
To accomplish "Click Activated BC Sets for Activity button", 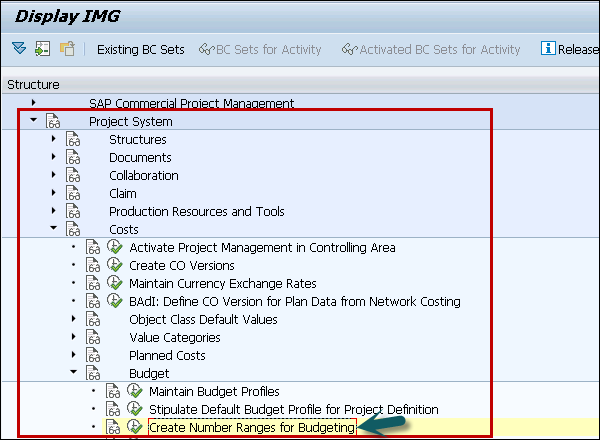I will [x=431, y=49].
